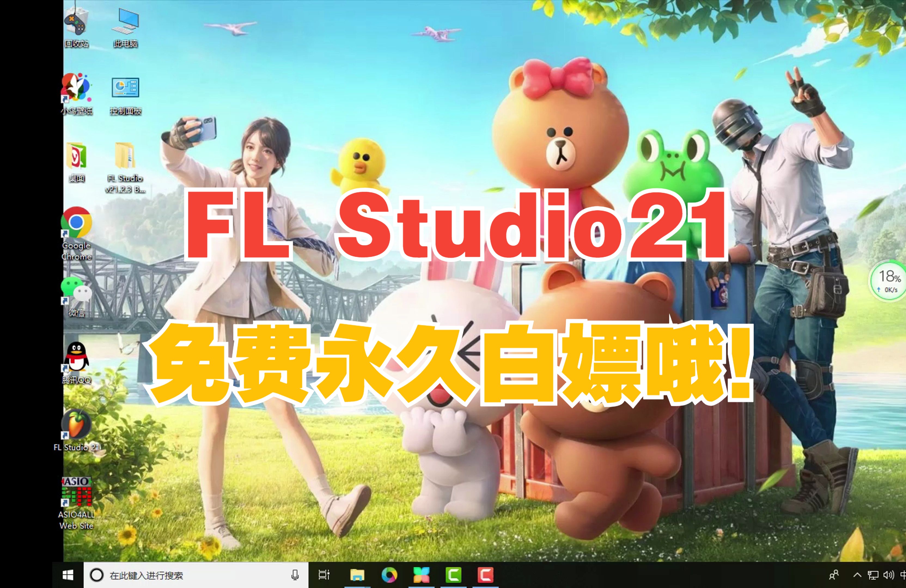The image size is (906, 588).
Task: Open Task View from the taskbar
Action: coord(324,575)
